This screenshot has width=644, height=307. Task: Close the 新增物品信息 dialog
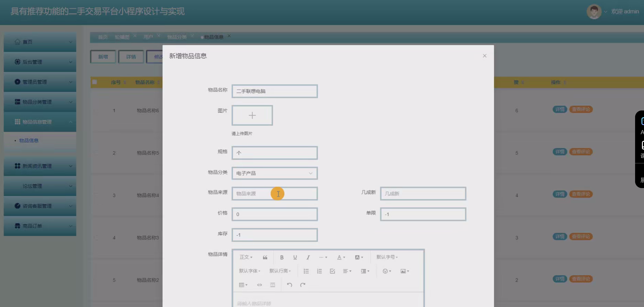484,56
